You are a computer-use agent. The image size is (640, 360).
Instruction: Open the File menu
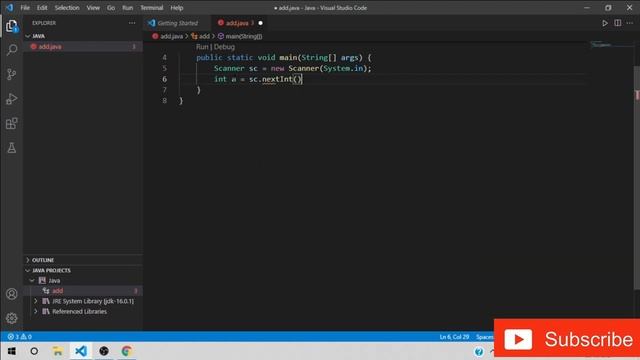[x=25, y=8]
